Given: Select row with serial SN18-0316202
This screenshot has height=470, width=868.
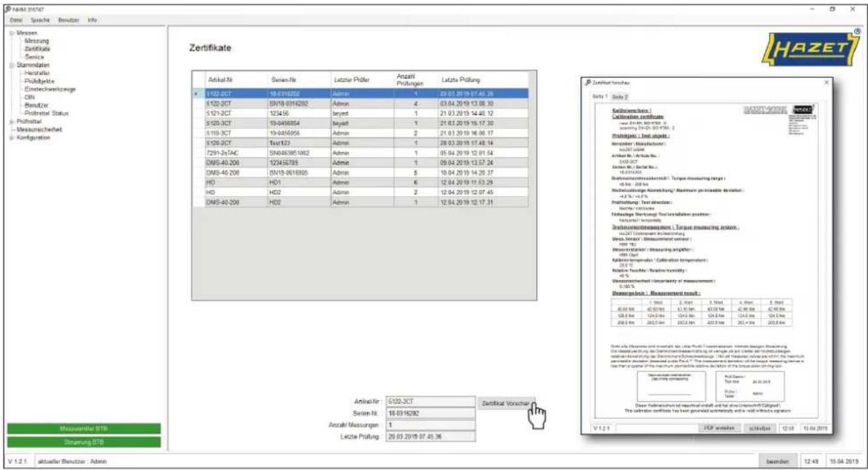Looking at the screenshot, I should 361,104.
